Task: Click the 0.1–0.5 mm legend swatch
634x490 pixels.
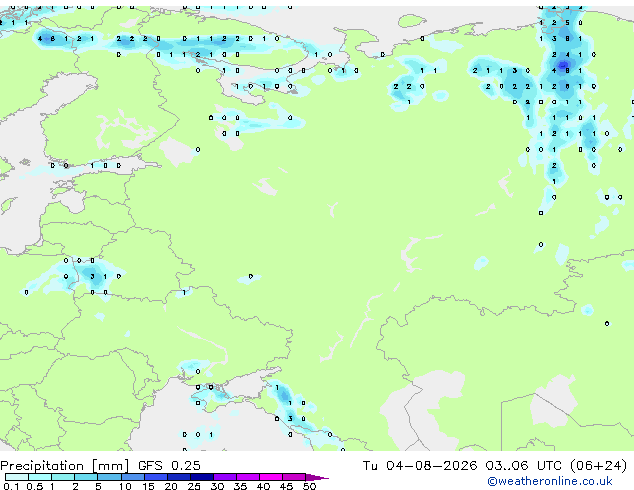Action: (x=17, y=477)
